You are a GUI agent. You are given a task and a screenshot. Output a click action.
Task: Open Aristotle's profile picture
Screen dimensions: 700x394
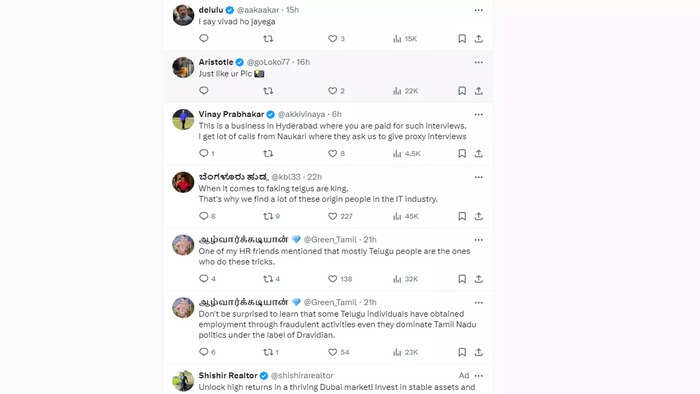(x=183, y=67)
